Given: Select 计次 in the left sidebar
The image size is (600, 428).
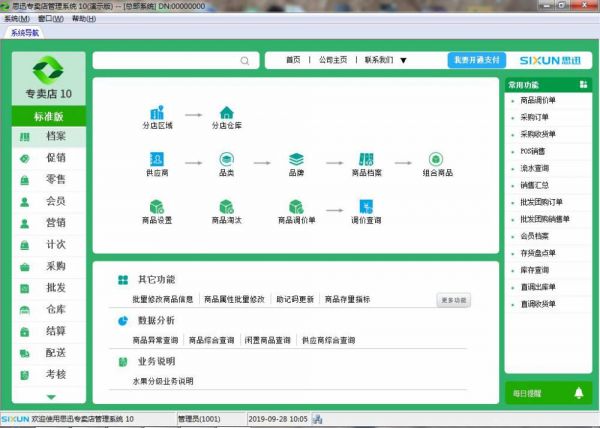Looking at the screenshot, I should (x=49, y=244).
